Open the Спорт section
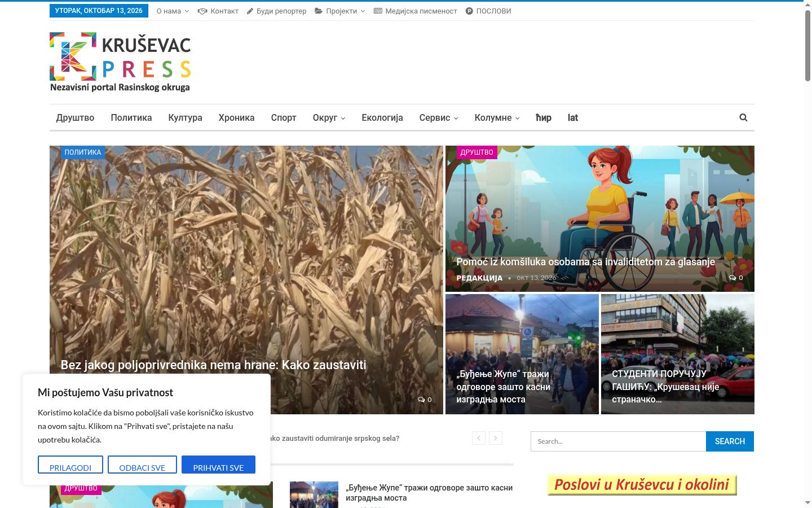This screenshot has width=812, height=508. (x=284, y=117)
